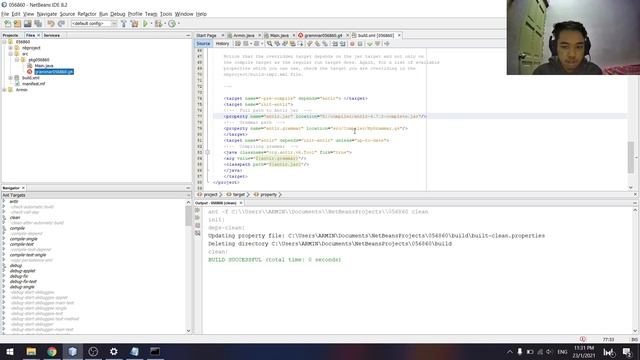Screen dimensions: 640x360
Task: Close the build.xml editor tab
Action: click(399, 36)
